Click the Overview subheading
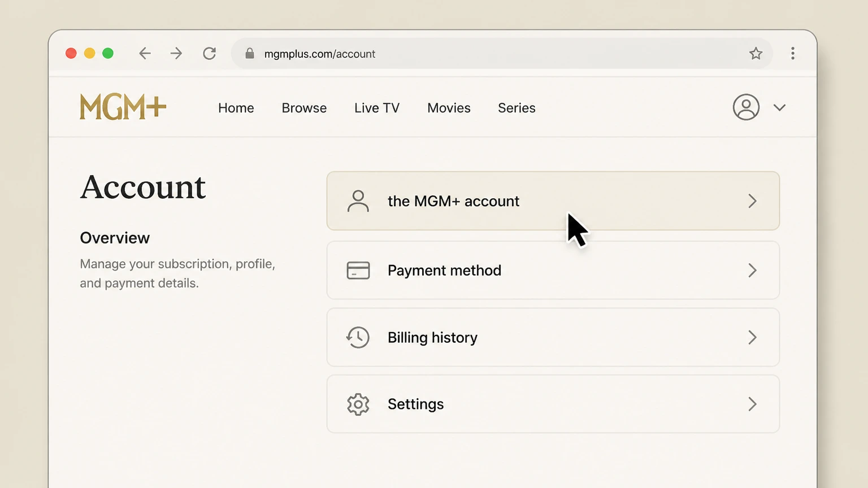 [x=115, y=238]
